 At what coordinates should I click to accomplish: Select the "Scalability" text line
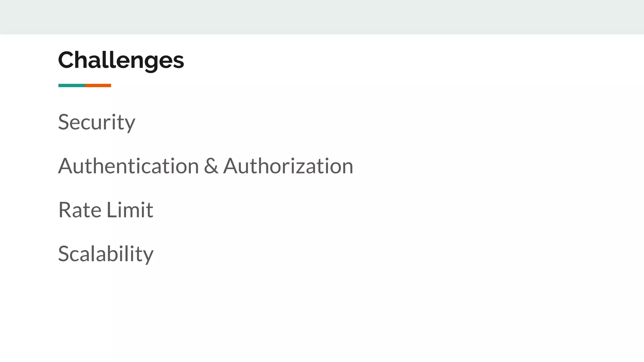[x=106, y=254]
